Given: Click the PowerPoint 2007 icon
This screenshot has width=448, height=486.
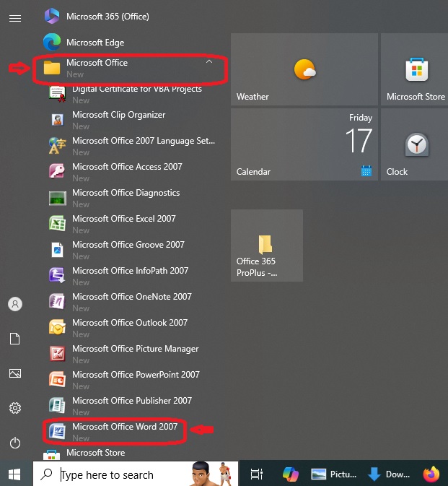Looking at the screenshot, I should tap(57, 379).
